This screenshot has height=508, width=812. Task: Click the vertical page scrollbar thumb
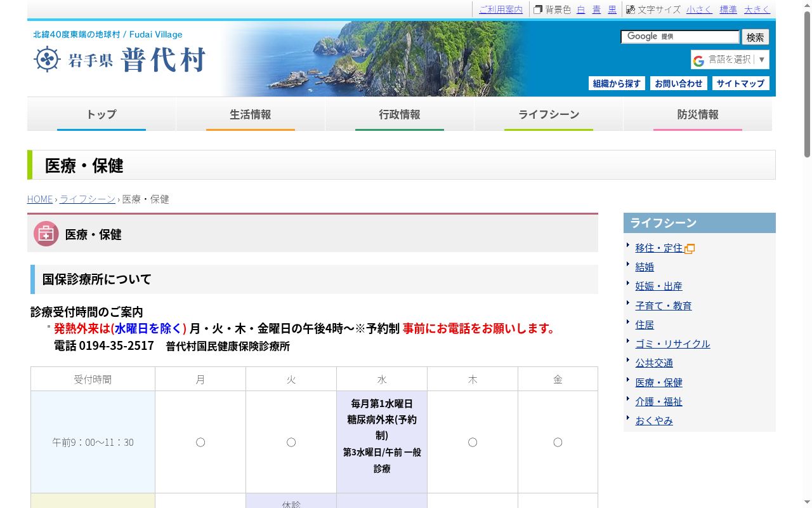click(x=807, y=84)
